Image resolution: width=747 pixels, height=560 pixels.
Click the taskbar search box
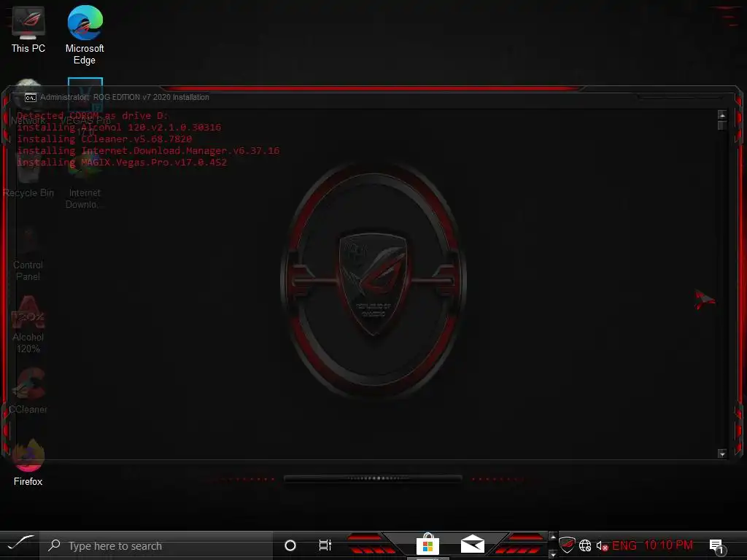point(156,545)
